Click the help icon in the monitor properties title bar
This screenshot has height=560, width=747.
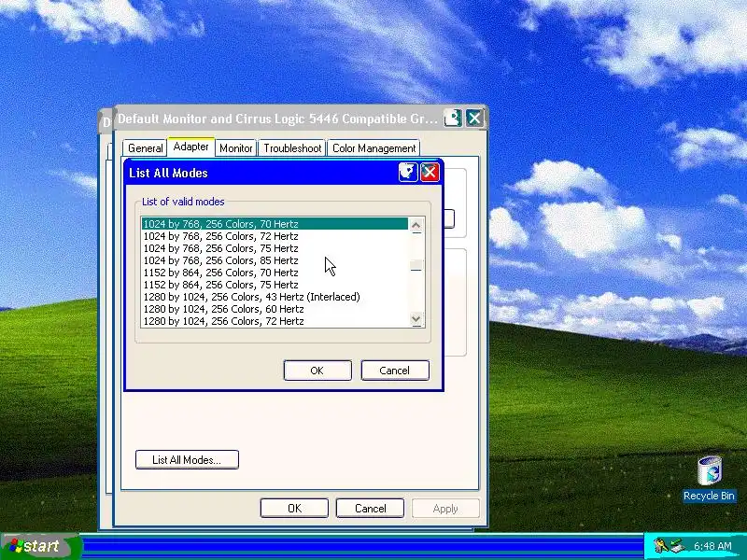tap(453, 118)
